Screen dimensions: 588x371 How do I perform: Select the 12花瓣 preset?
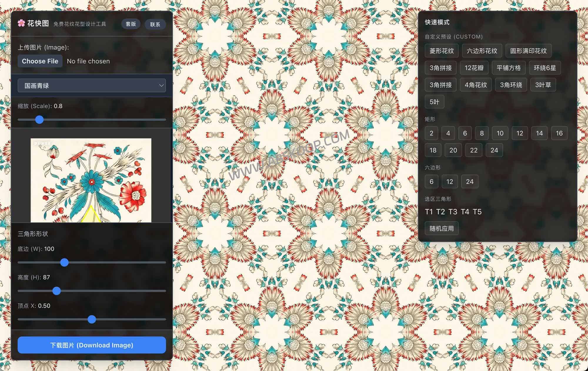(474, 68)
